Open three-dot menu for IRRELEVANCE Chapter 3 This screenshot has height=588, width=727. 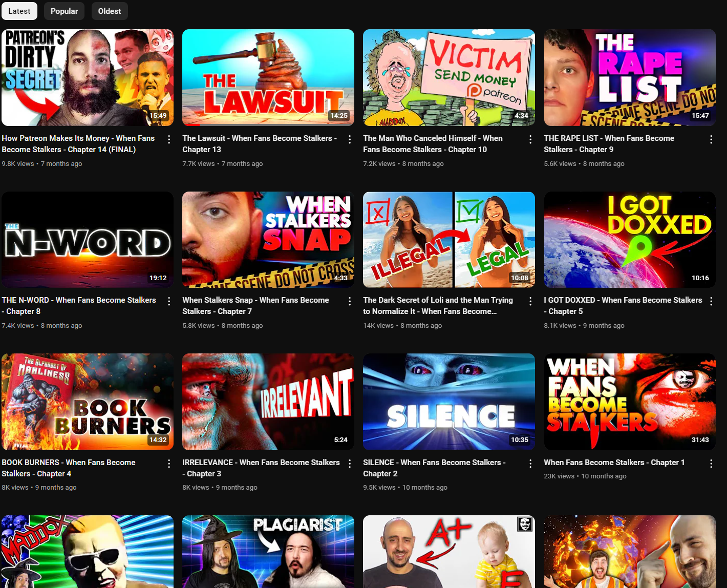[350, 464]
